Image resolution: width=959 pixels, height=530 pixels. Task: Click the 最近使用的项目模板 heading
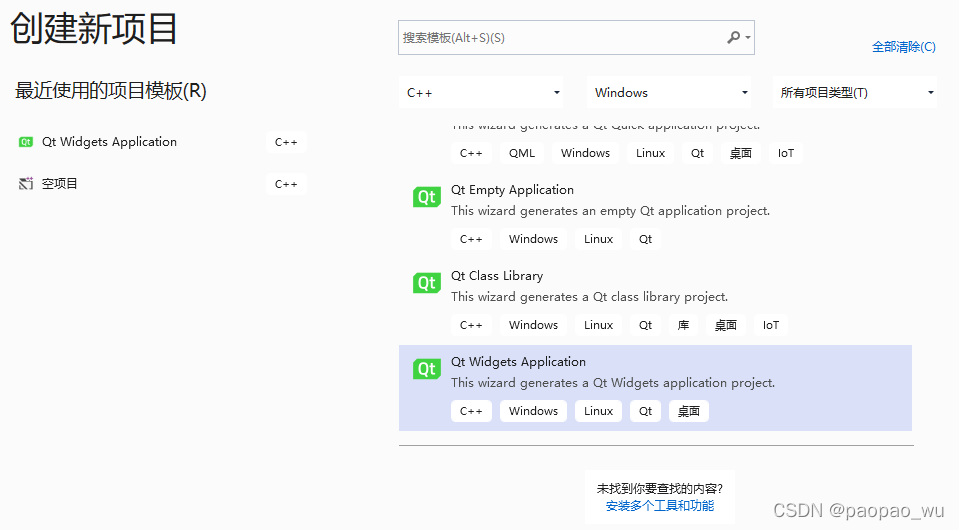tap(111, 91)
